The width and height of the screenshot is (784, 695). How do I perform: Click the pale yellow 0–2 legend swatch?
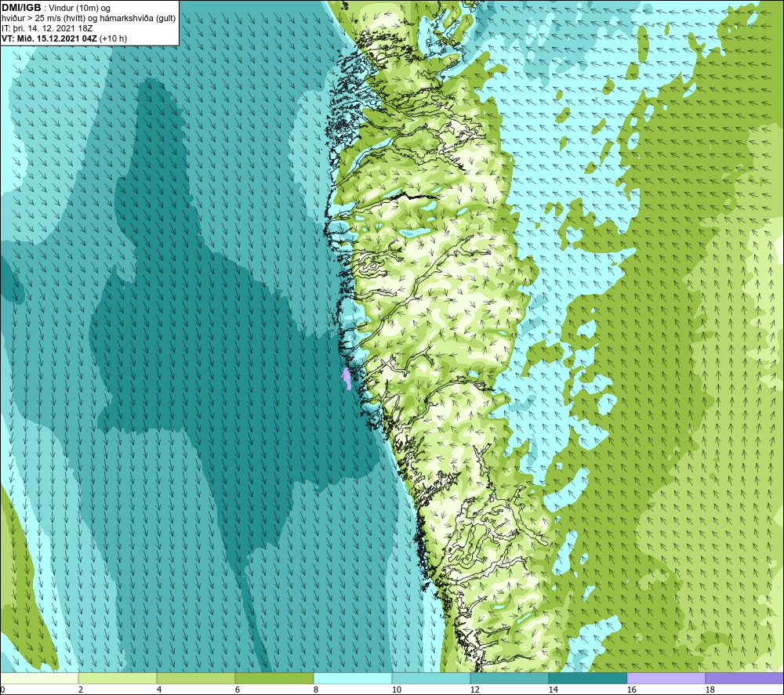pos(39,678)
